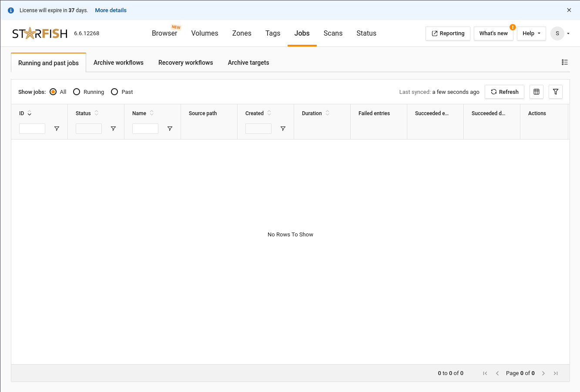The width and height of the screenshot is (580, 392).
Task: Click the Starfish logo
Action: point(40,33)
